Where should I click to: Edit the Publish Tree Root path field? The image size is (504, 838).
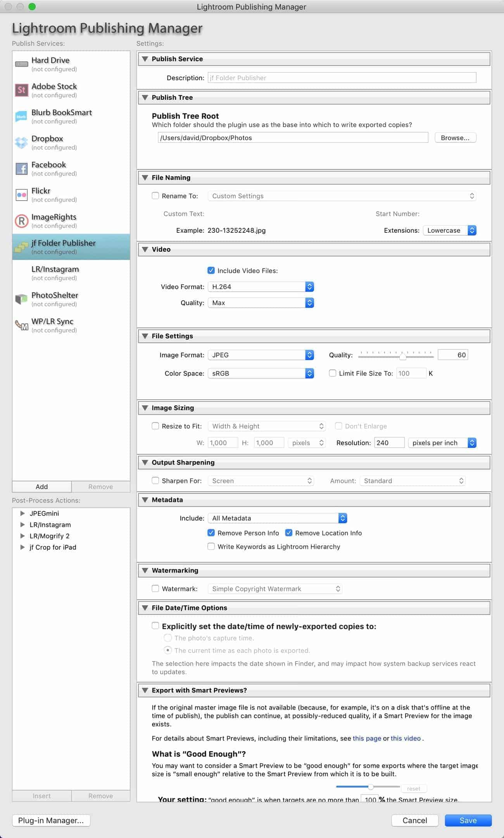(293, 138)
